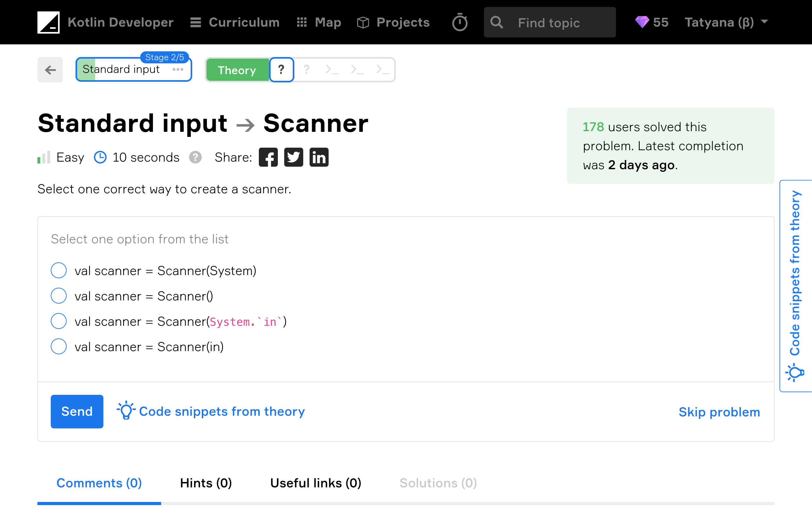
Task: Select the Scanner(in) radio button
Action: [x=58, y=346]
